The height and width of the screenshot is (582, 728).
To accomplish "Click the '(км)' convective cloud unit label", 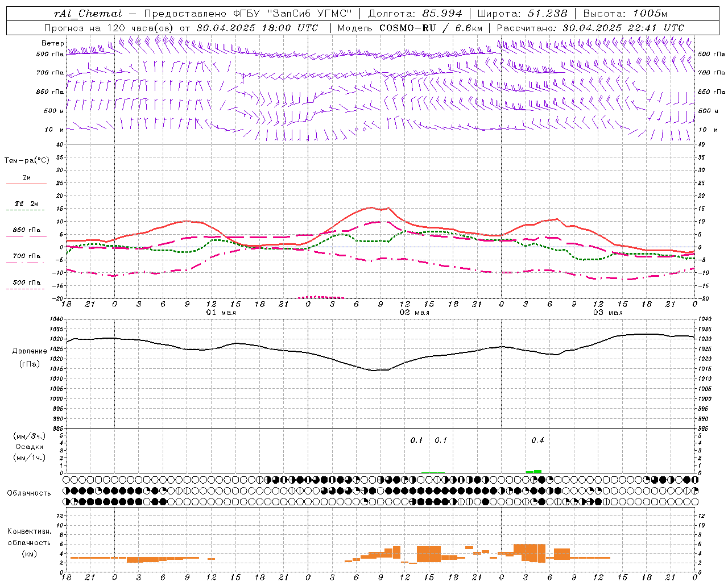I will pyautogui.click(x=29, y=554).
